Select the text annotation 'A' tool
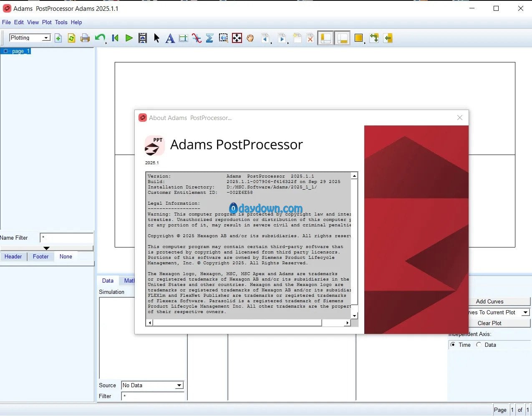The image size is (532, 416). coord(170,38)
